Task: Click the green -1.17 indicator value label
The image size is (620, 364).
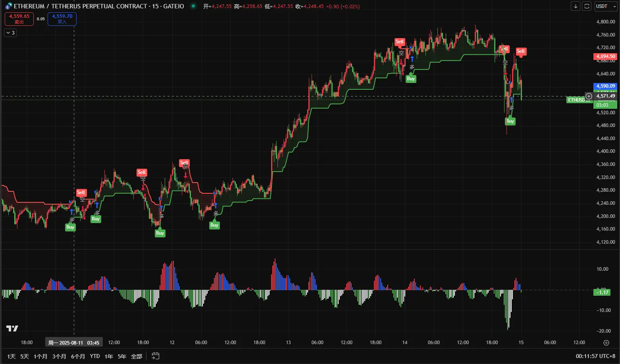Action: [x=603, y=292]
